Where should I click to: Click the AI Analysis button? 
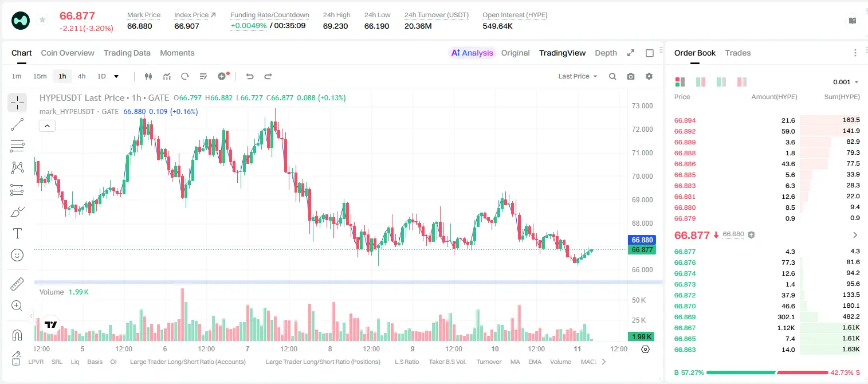point(472,53)
